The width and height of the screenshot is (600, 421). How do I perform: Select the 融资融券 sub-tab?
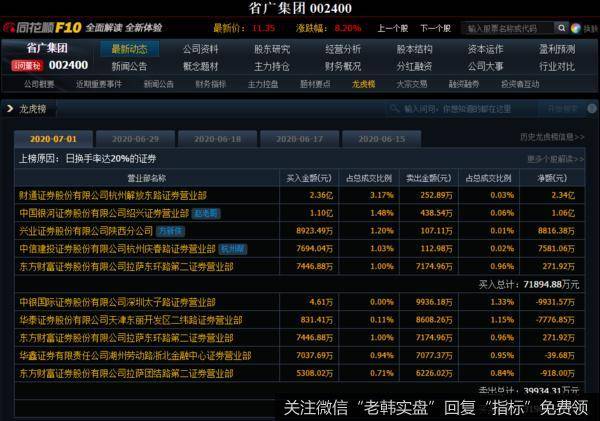(464, 84)
